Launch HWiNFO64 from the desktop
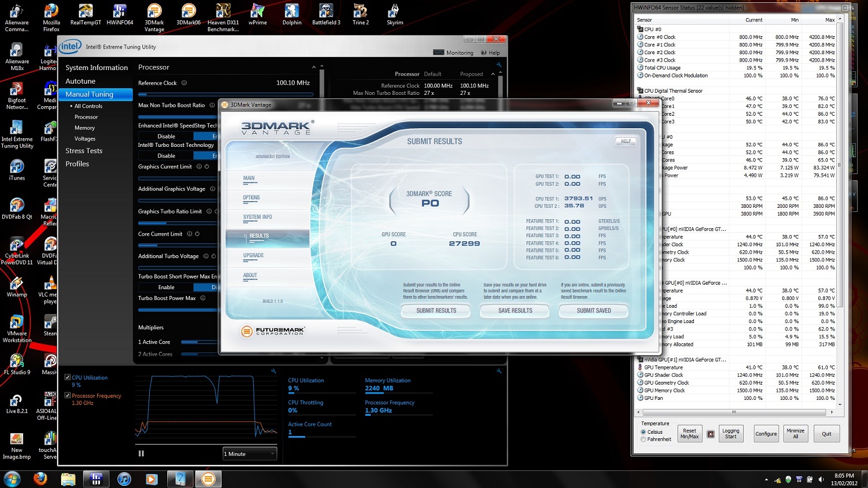The width and height of the screenshot is (868, 488). coord(120,15)
